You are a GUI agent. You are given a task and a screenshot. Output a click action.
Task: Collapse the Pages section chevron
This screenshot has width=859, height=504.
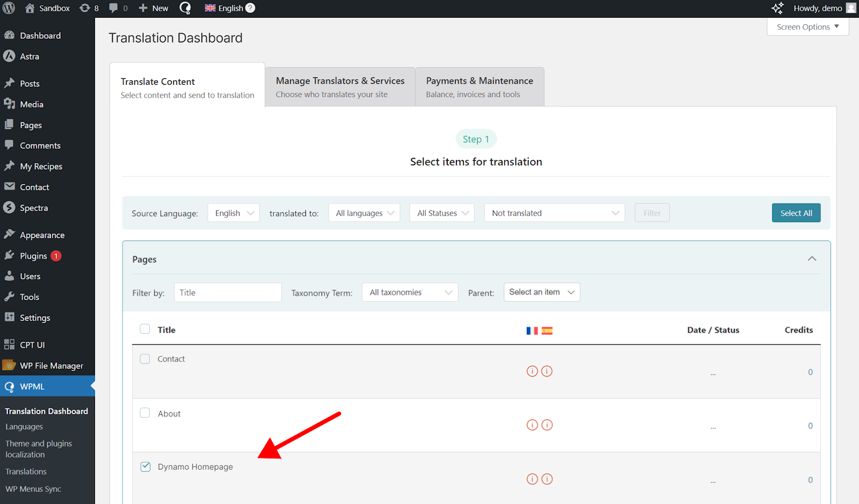812,259
